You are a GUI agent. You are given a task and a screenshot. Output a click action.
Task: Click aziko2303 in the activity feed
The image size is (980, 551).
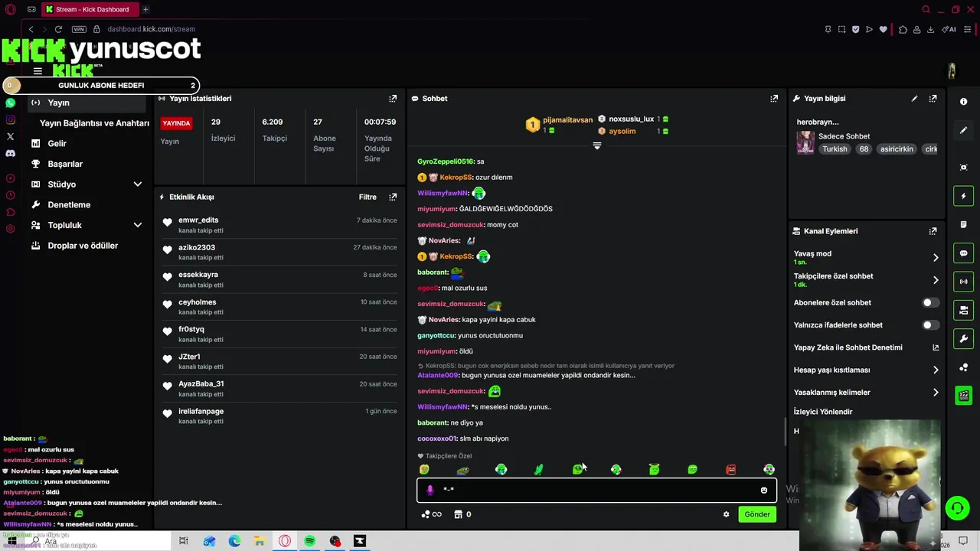[197, 248]
